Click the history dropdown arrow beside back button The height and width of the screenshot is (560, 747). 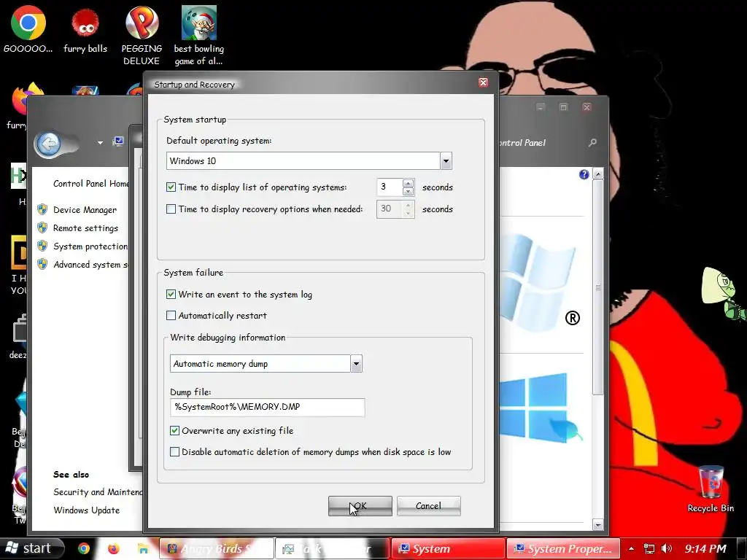coord(100,142)
